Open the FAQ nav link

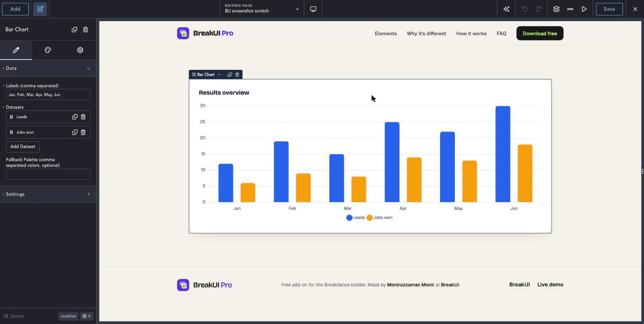pyautogui.click(x=502, y=33)
